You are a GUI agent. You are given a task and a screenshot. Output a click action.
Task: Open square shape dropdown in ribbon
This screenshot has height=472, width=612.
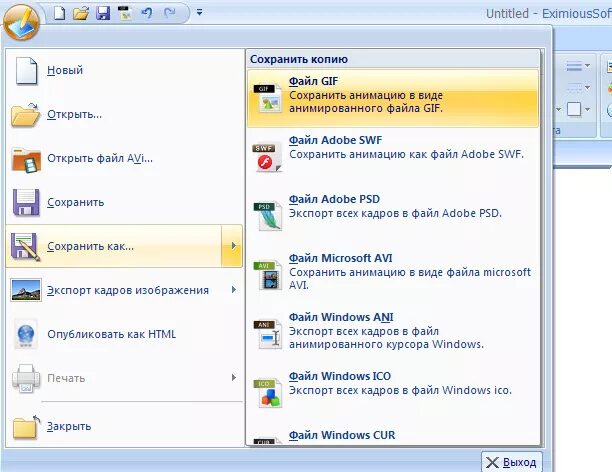coord(587,109)
